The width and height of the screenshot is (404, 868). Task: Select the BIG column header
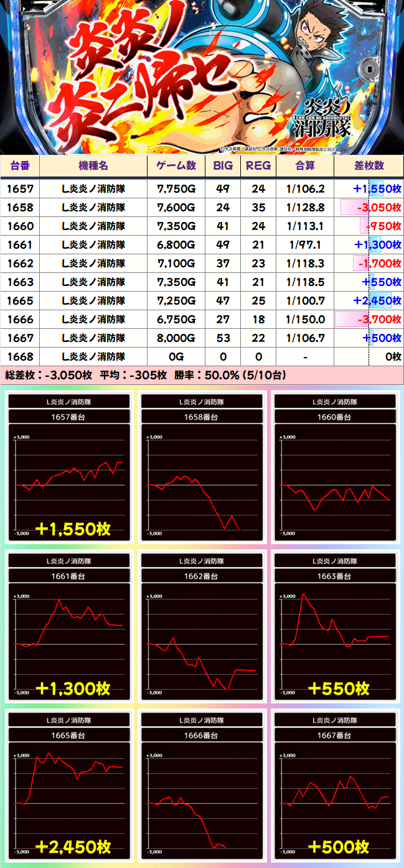click(x=223, y=166)
